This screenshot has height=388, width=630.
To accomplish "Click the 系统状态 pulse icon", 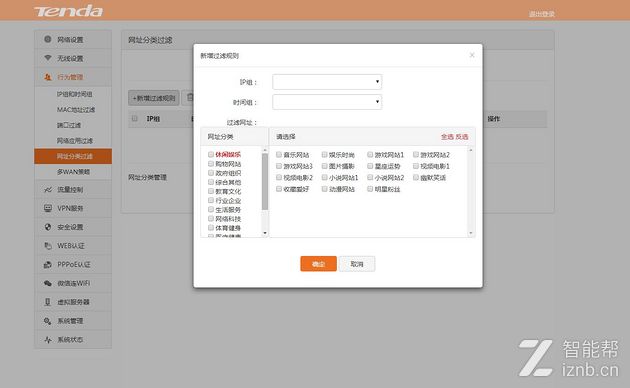I will pyautogui.click(x=48, y=340).
